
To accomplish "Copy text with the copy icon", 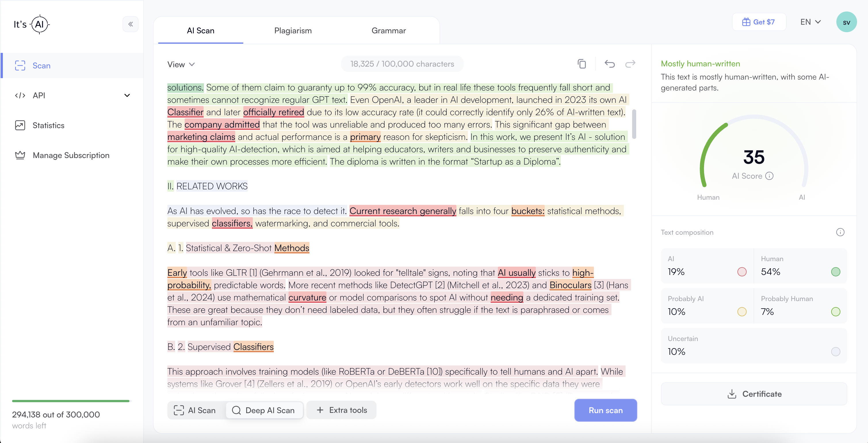I will pos(582,63).
